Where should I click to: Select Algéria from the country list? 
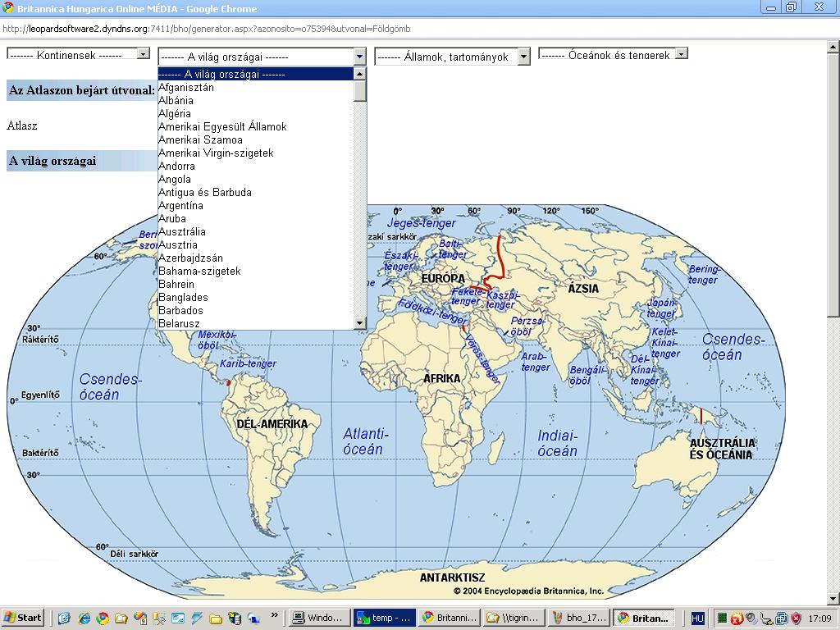click(x=256, y=113)
